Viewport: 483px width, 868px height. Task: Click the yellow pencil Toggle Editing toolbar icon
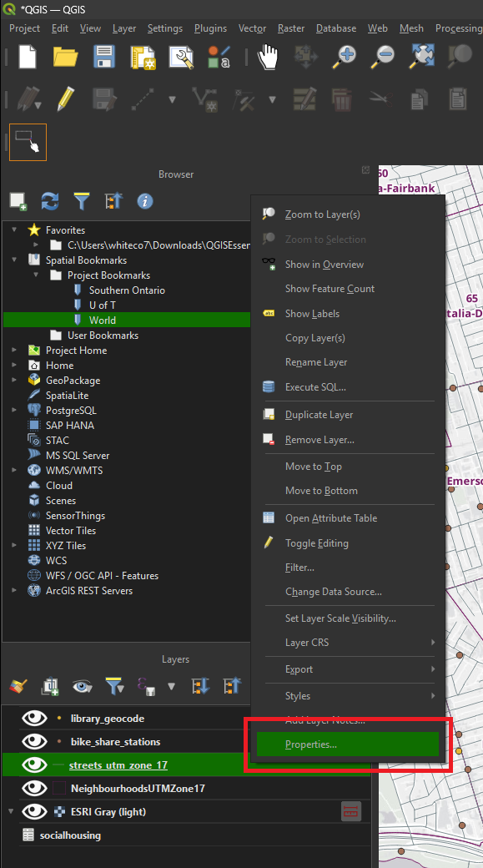65,99
